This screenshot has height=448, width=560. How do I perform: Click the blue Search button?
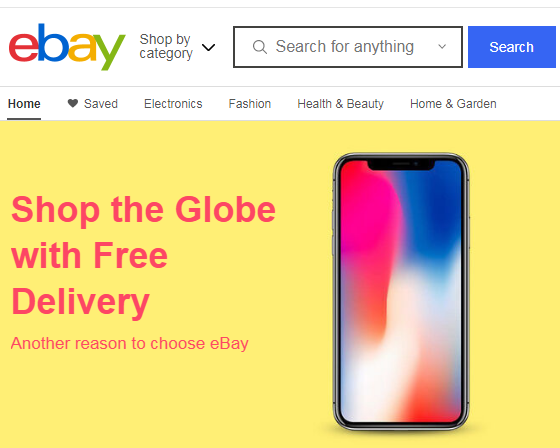[512, 47]
